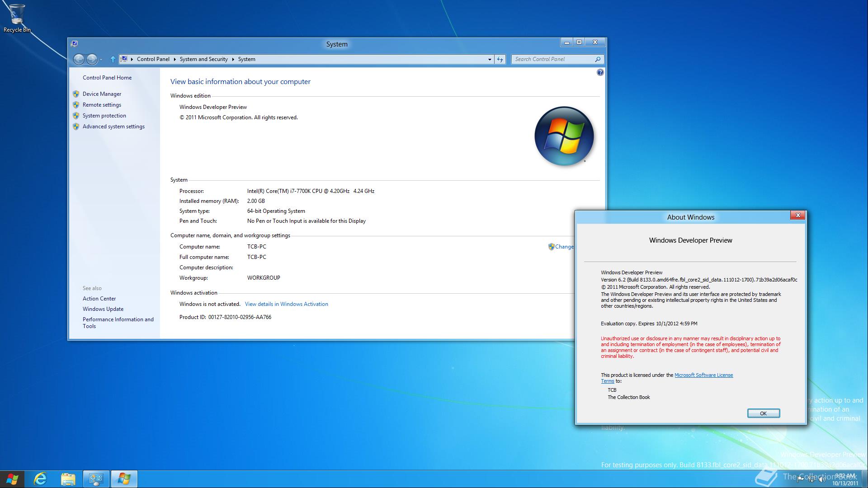Click the Change settings shield icon

click(x=551, y=247)
